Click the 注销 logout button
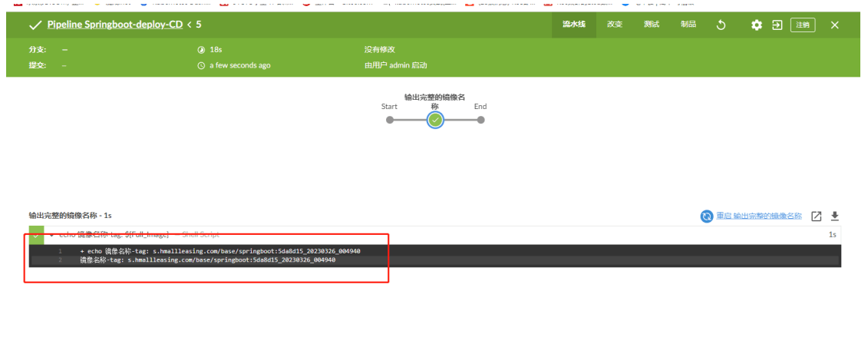The image size is (868, 347). coord(803,25)
